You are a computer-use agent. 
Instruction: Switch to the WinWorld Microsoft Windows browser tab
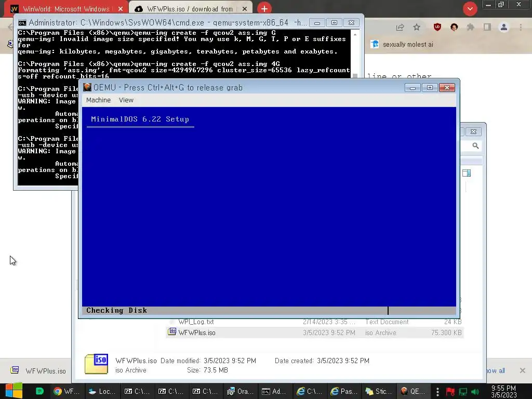pos(66,9)
